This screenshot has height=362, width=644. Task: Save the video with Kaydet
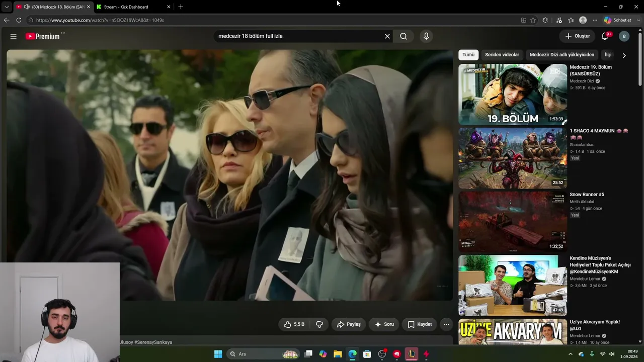click(x=420, y=324)
